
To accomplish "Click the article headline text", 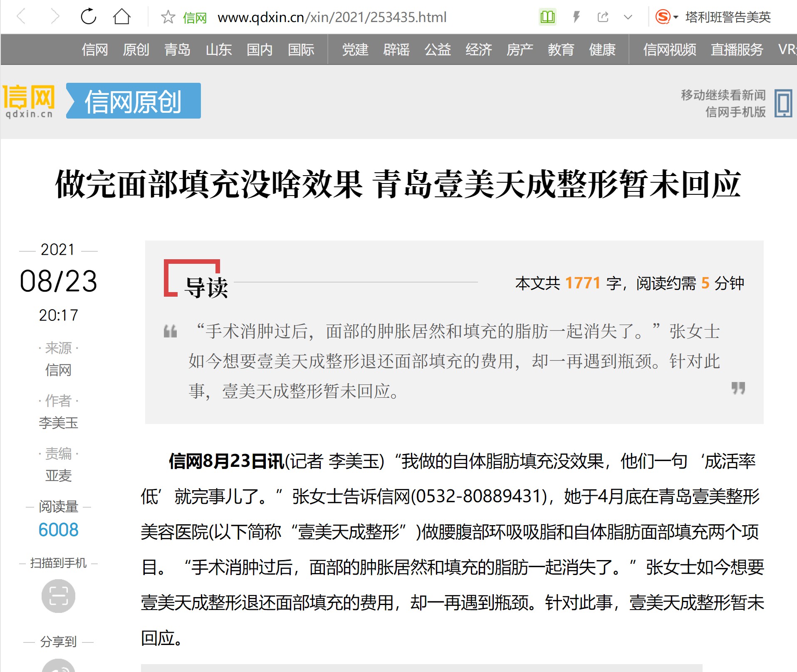I will (398, 184).
